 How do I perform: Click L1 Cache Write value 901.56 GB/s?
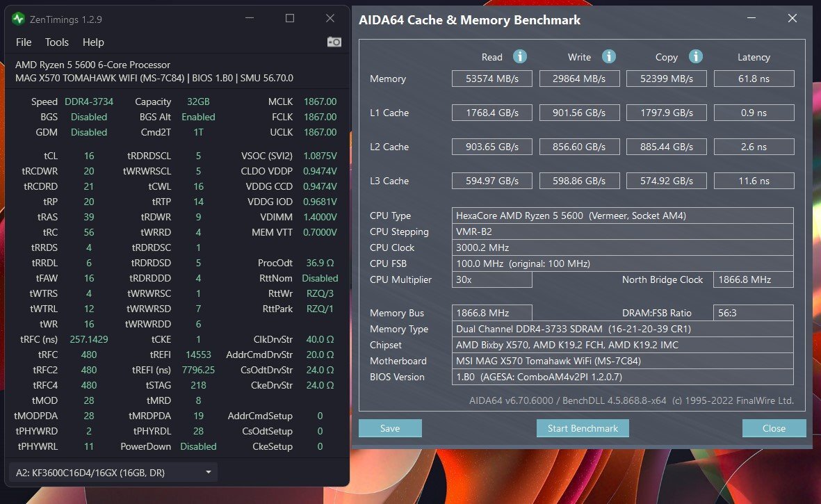point(580,113)
